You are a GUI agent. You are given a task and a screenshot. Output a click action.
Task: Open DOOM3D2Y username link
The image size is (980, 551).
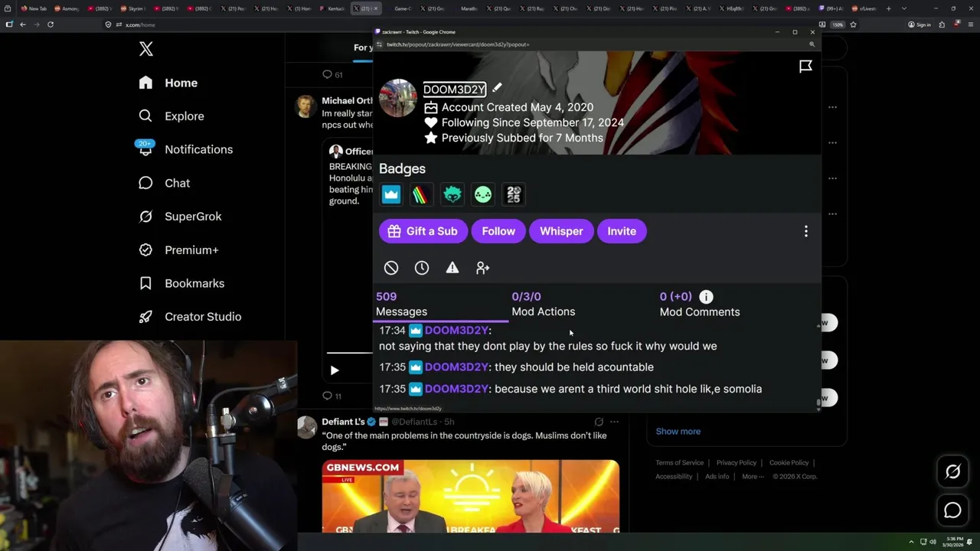454,90
